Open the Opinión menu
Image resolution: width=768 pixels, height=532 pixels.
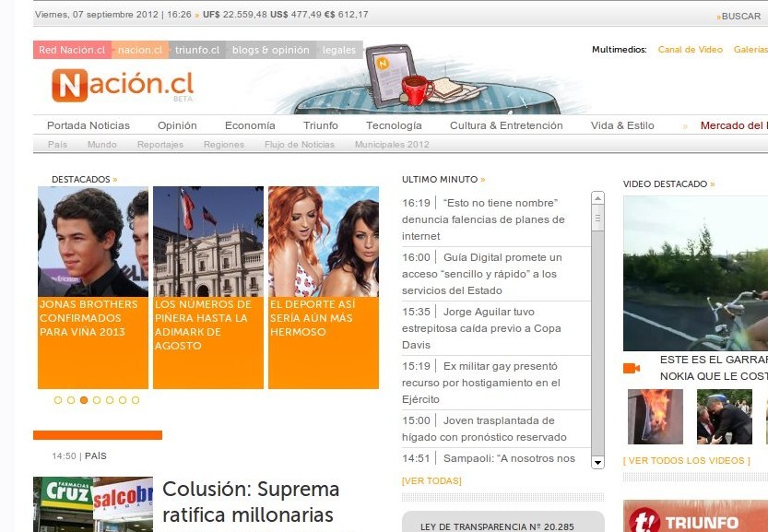pyautogui.click(x=177, y=125)
